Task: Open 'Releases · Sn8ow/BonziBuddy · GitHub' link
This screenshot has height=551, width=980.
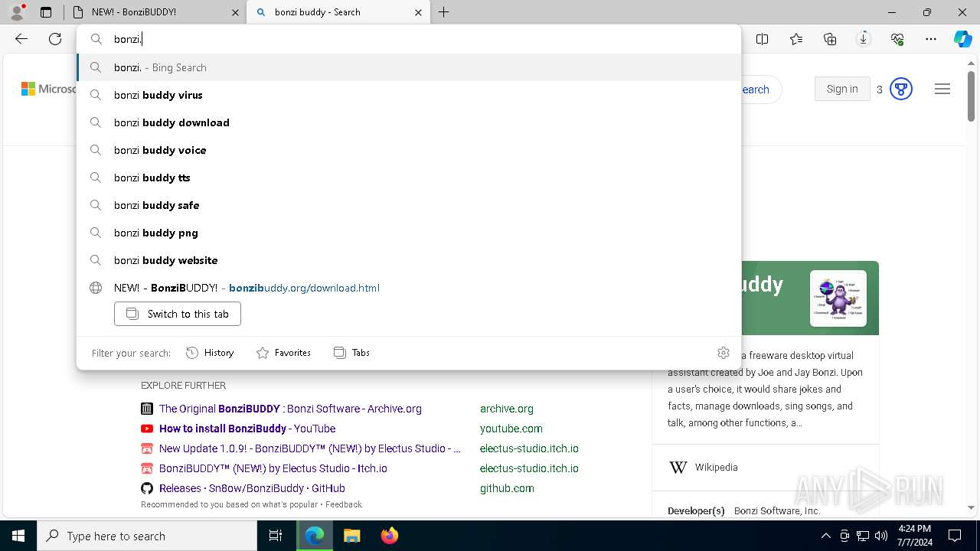Action: tap(252, 488)
